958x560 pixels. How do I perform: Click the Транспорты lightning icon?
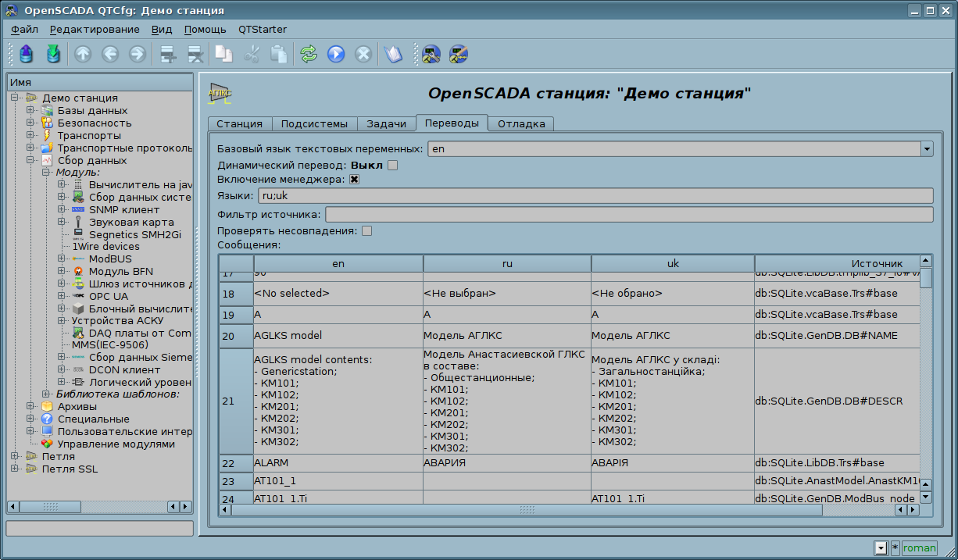(x=47, y=135)
